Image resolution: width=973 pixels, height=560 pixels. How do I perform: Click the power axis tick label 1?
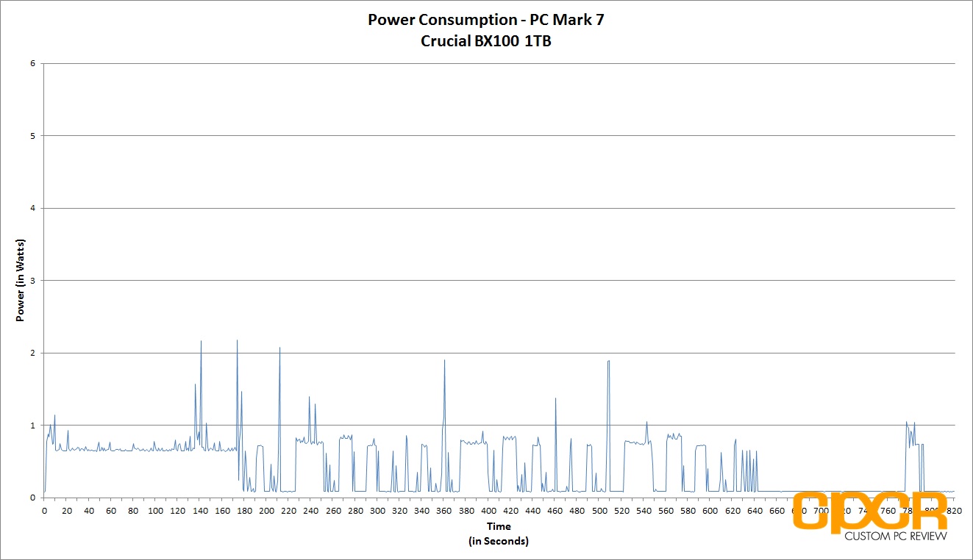(x=32, y=426)
